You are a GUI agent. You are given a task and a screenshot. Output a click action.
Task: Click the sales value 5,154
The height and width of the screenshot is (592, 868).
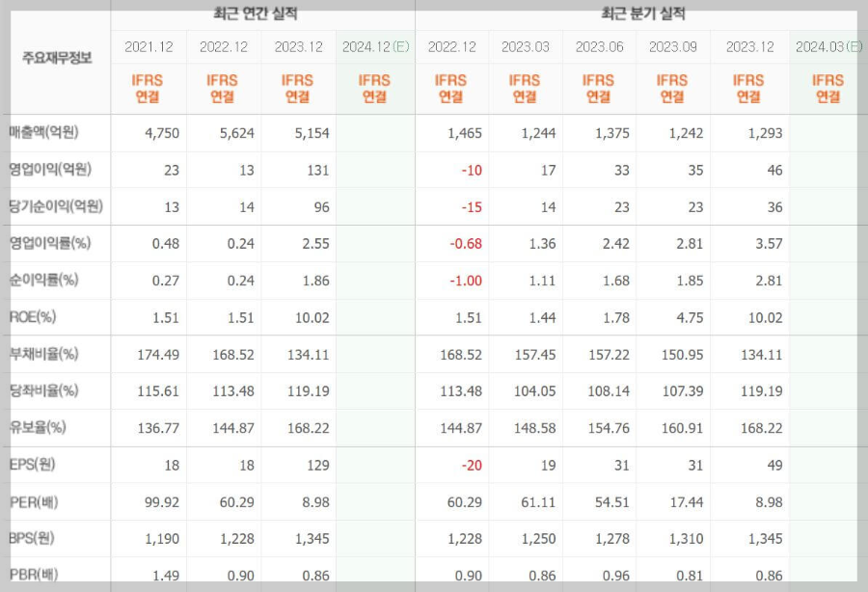[312, 133]
